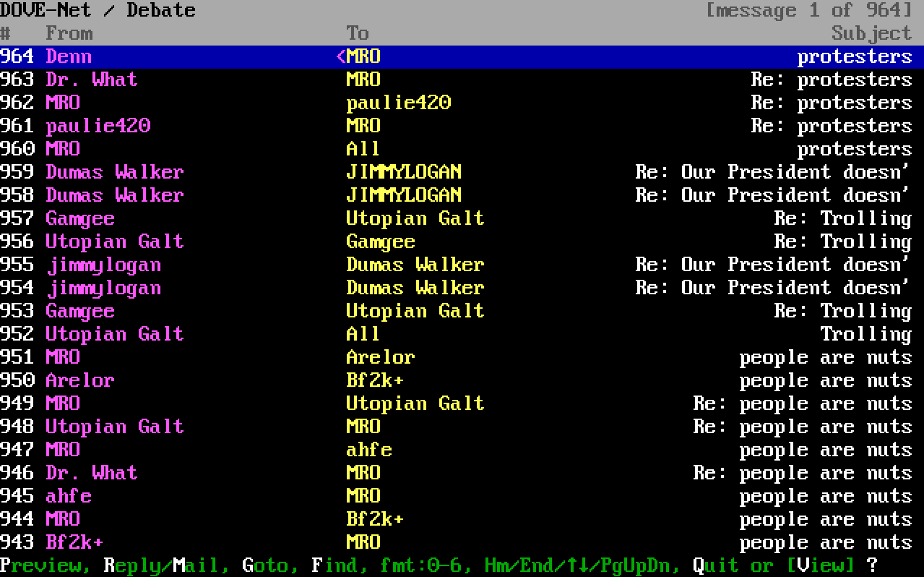Click the Subject column header

pos(871,33)
